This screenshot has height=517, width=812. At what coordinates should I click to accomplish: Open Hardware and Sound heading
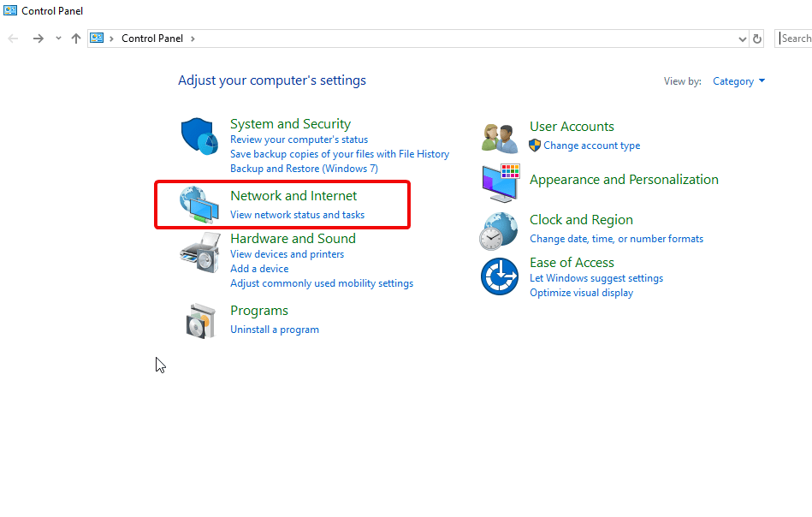(x=293, y=239)
